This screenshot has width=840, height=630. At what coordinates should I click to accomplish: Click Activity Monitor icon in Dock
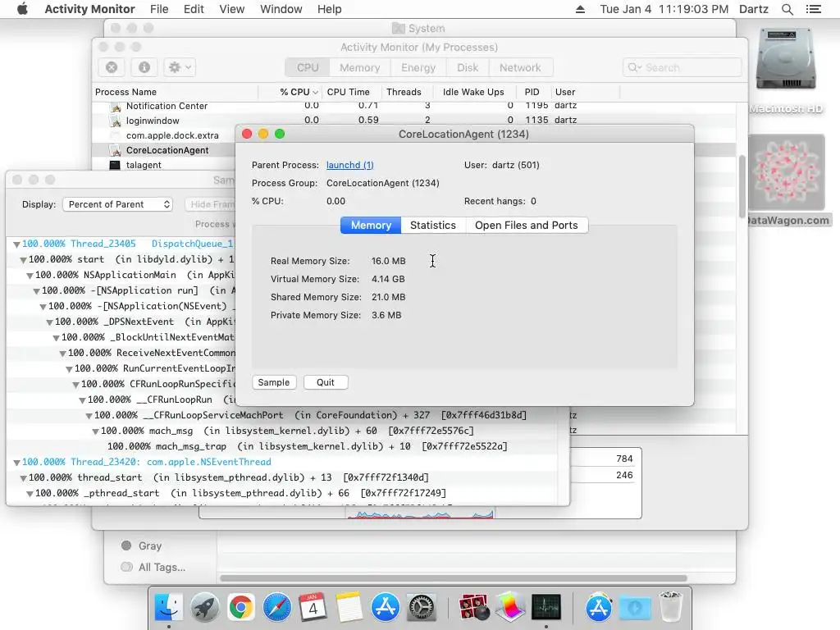546,608
